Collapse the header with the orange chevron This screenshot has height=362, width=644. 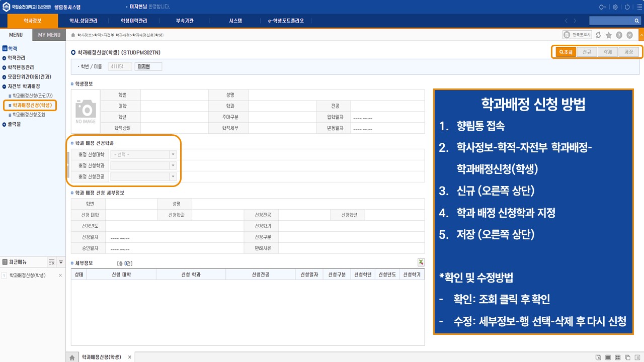point(641,35)
